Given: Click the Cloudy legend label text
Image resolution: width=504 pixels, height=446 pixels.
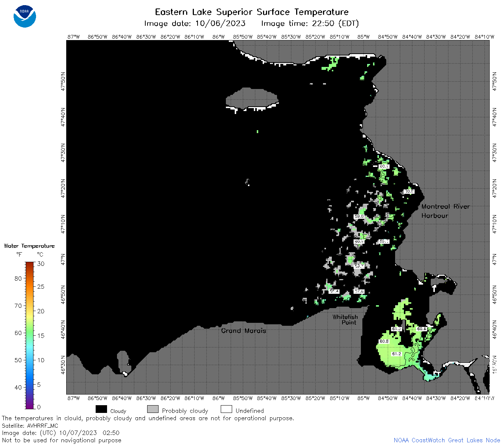Looking at the screenshot, I should pos(118,411).
